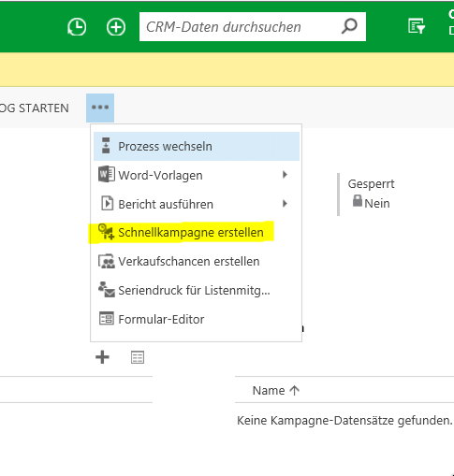Click the Seriendruck mail merge icon
The width and height of the screenshot is (454, 476).
pyautogui.click(x=107, y=290)
